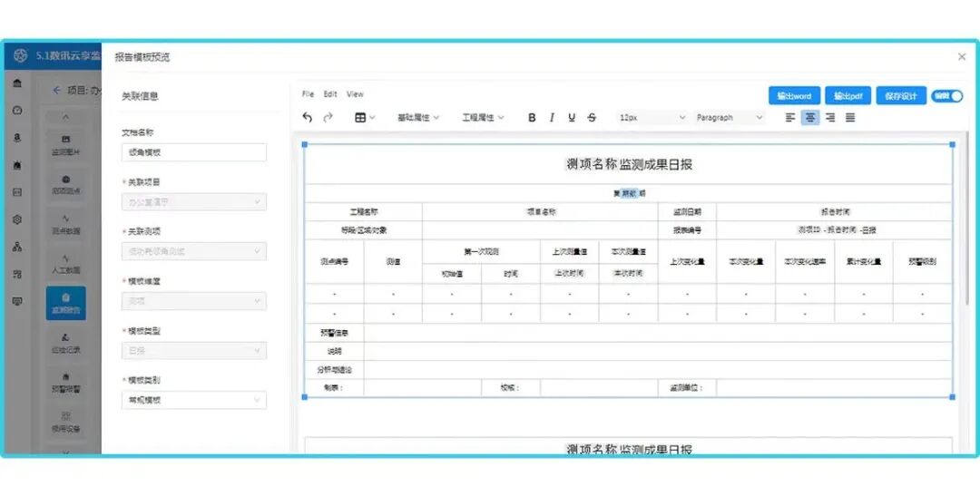This screenshot has height=496, width=980.
Task: Expand the 基础属性 dropdown
Action: [x=418, y=118]
